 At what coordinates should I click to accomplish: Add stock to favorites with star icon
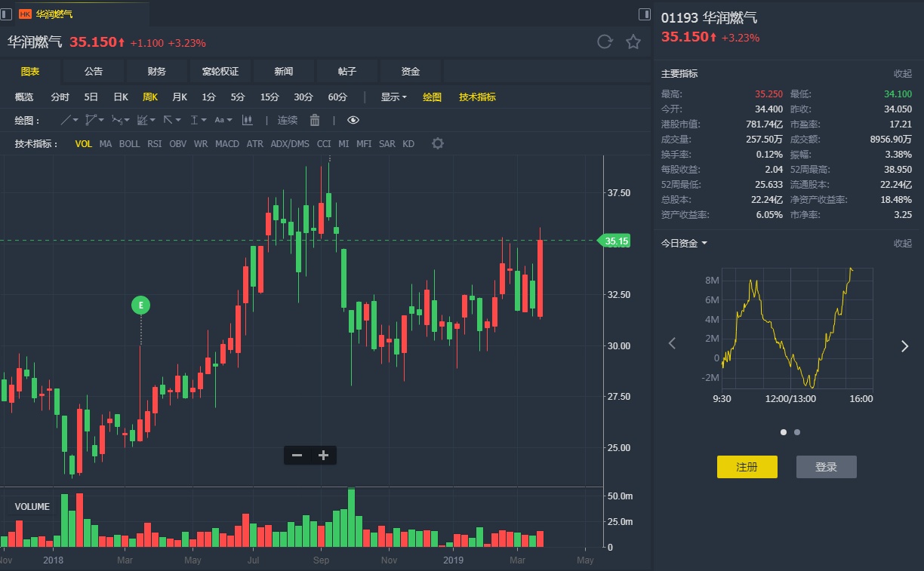(633, 41)
